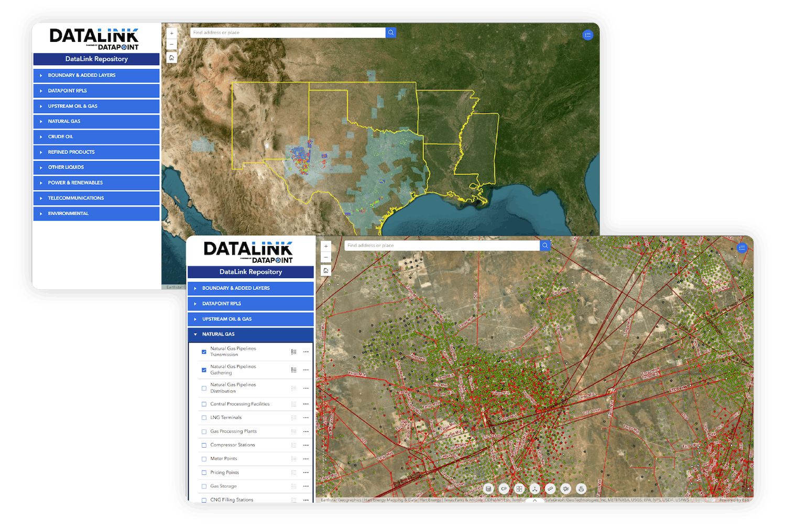The image size is (786, 532).
Task: Open the blue list button on back map
Action: tap(588, 35)
